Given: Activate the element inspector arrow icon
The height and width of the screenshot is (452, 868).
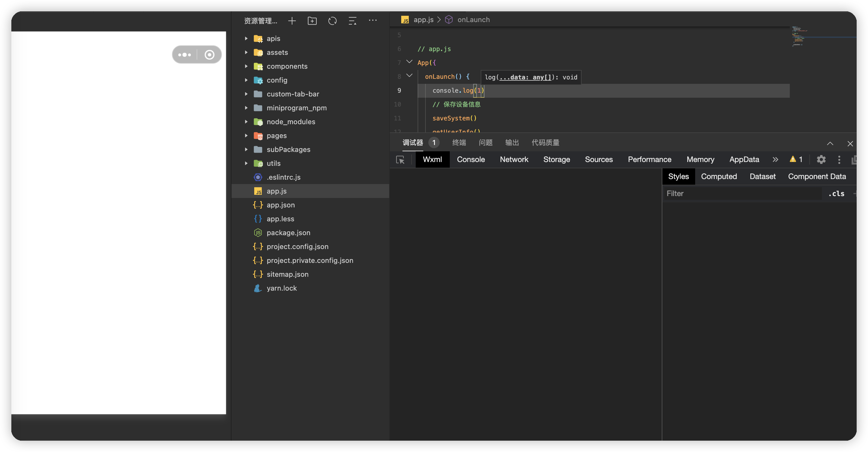Looking at the screenshot, I should (x=400, y=159).
